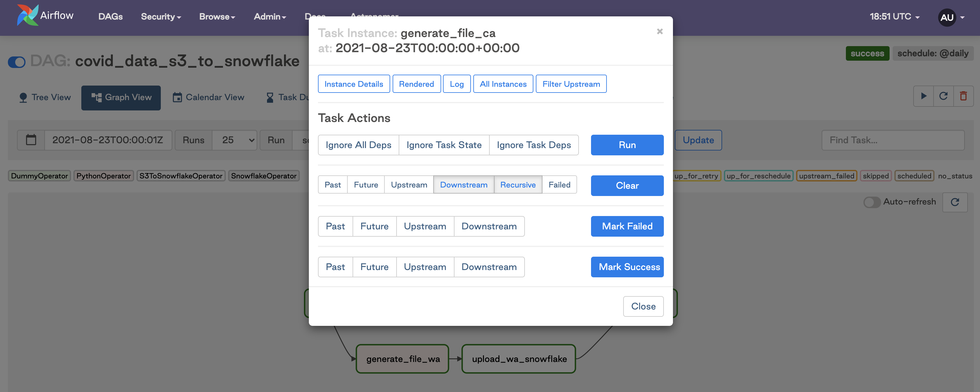Switch to Calendar View tab
980x392 pixels.
coord(208,97)
